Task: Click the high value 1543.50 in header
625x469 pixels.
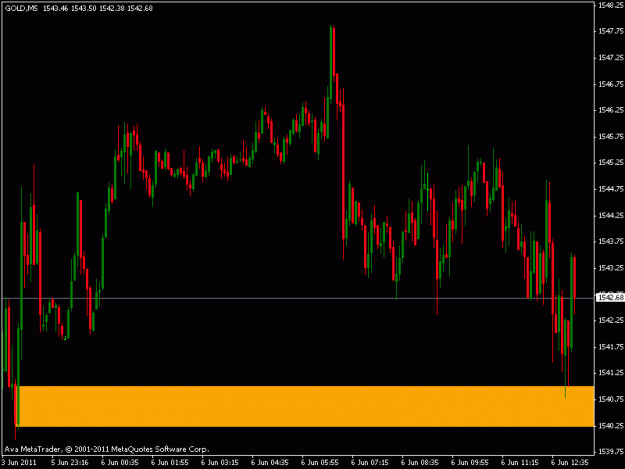Action: point(83,8)
